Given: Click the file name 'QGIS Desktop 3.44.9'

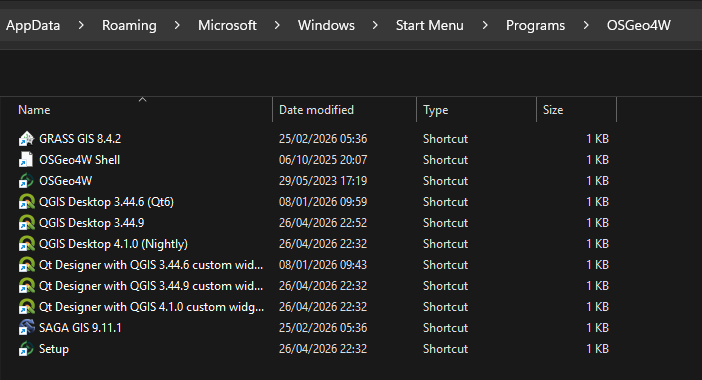Looking at the screenshot, I should click(x=91, y=223).
